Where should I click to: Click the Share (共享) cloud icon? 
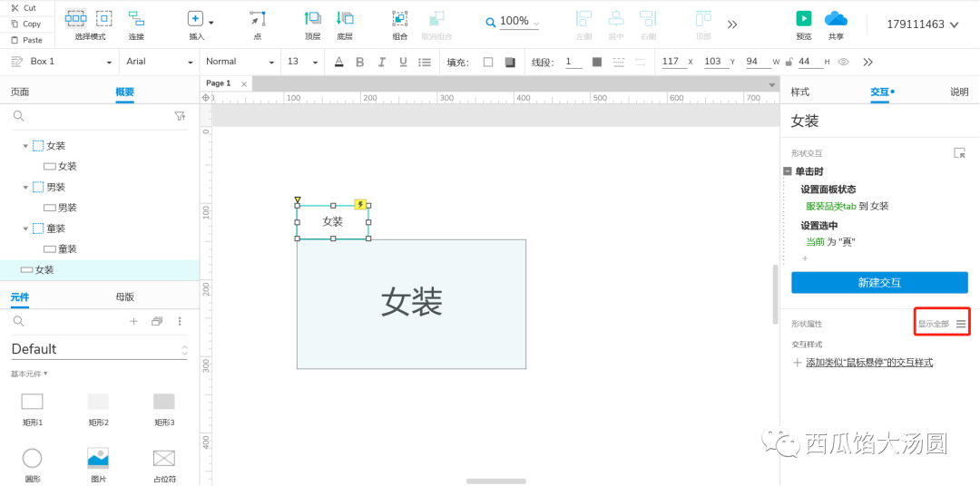pos(835,19)
